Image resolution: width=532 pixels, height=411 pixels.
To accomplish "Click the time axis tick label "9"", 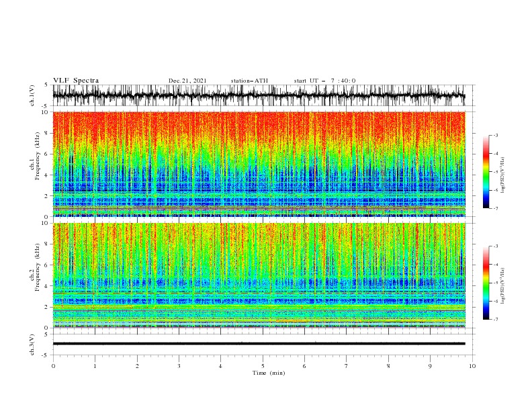I will [x=430, y=366].
